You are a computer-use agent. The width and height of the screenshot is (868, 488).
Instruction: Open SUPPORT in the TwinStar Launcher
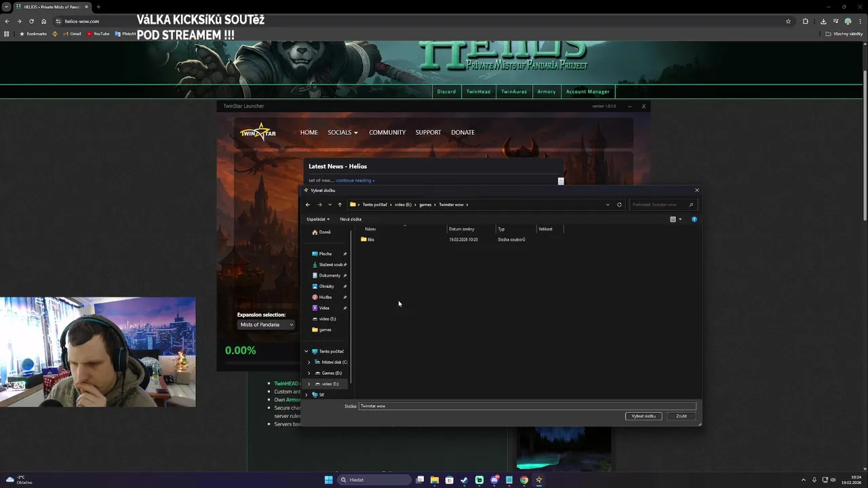(428, 132)
